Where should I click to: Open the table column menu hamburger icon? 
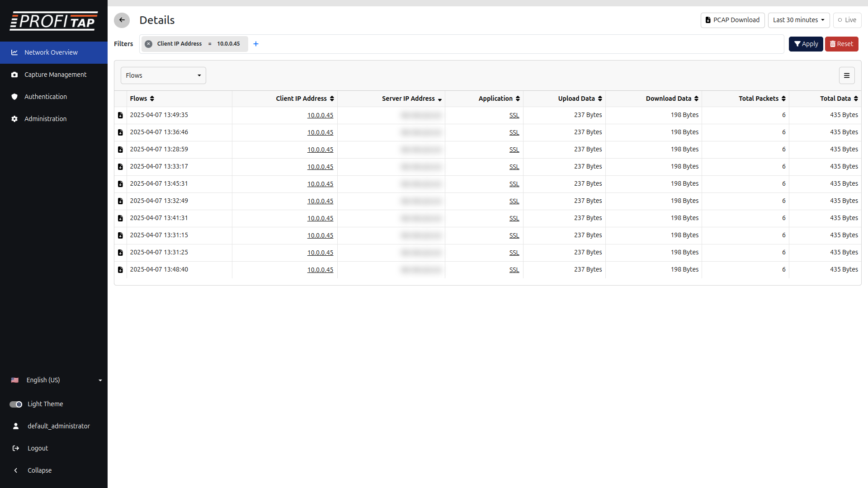point(847,75)
